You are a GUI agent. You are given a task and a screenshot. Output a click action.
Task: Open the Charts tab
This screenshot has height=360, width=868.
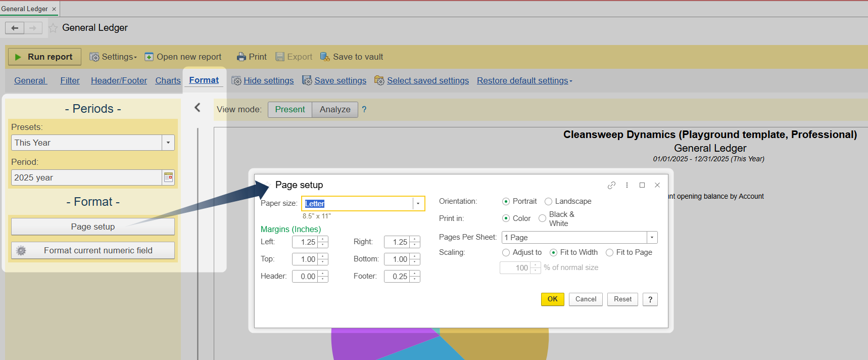coord(168,80)
